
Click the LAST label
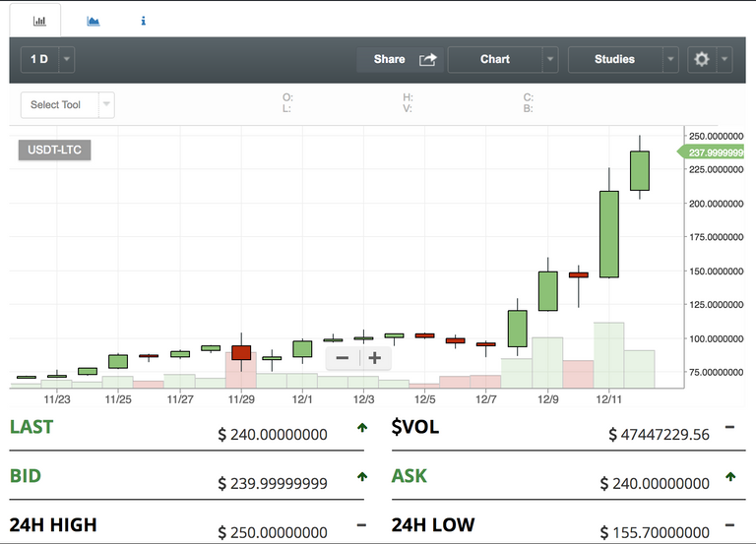tap(31, 427)
